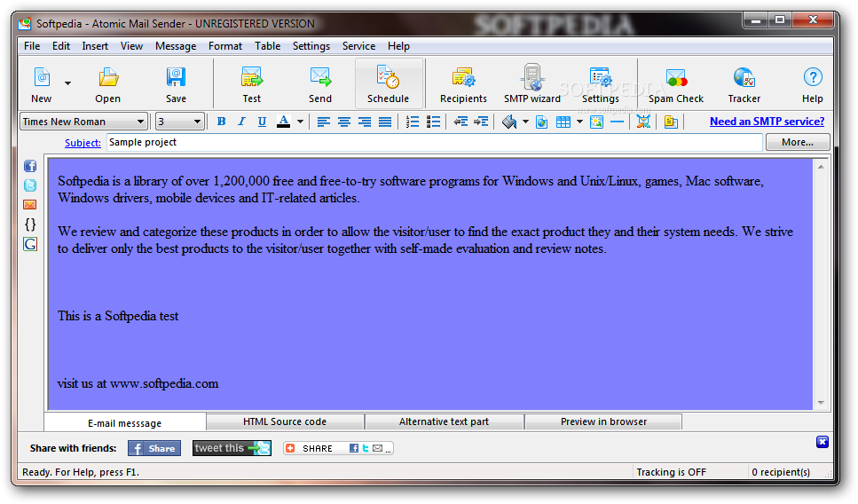Insert a bulleted list
Viewport: 858px width, 504px height.
[x=433, y=122]
